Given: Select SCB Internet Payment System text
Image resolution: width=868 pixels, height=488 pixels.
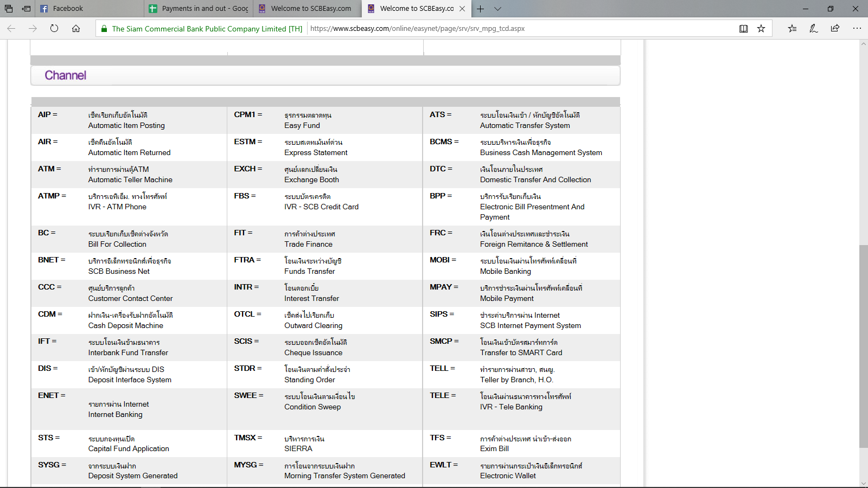Looking at the screenshot, I should (x=530, y=325).
